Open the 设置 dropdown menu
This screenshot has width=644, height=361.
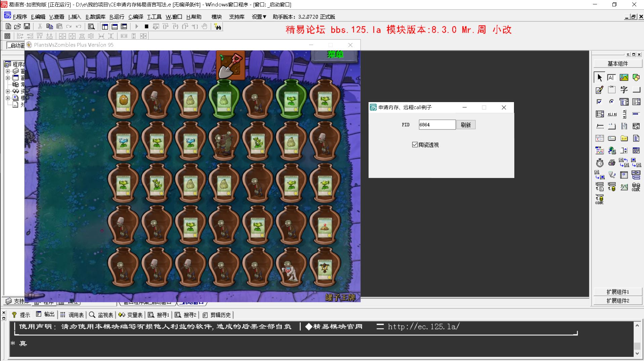click(x=259, y=17)
